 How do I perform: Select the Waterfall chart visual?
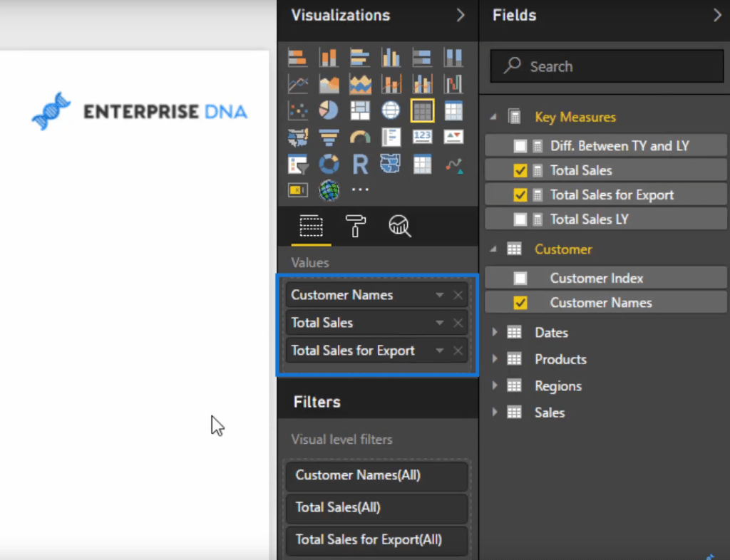(x=453, y=85)
